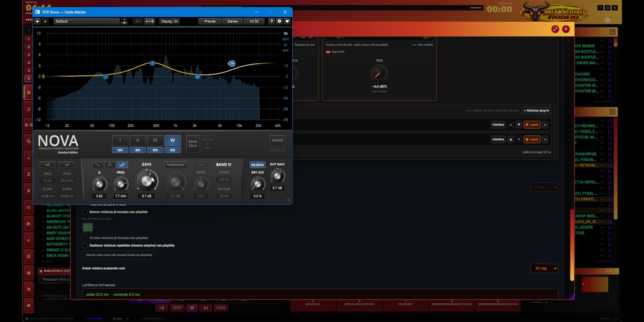Toggle the ON switch under band IV
Image resolution: width=644 pixels, height=322 pixels.
172,150
